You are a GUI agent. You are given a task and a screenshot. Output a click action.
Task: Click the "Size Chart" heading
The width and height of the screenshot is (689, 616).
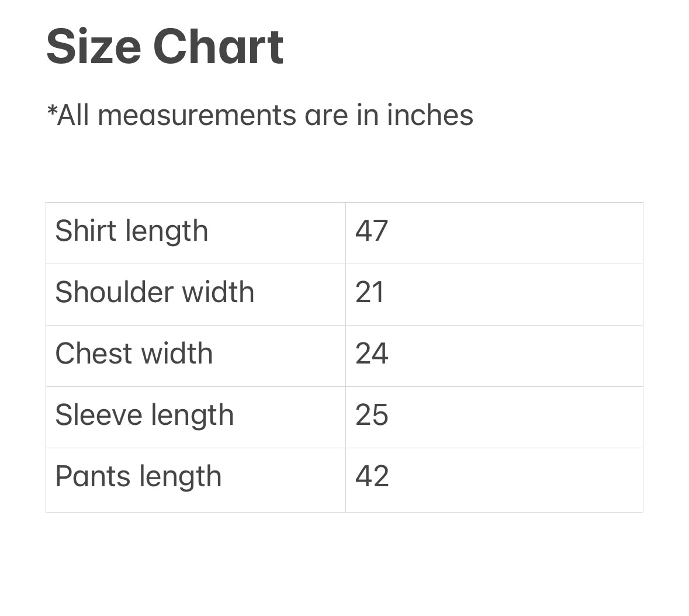pos(165,47)
